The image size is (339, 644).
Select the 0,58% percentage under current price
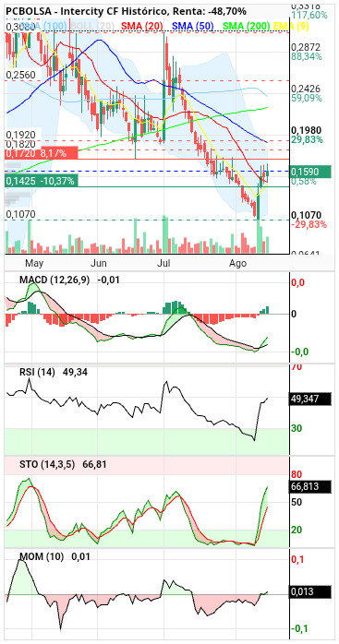(304, 181)
